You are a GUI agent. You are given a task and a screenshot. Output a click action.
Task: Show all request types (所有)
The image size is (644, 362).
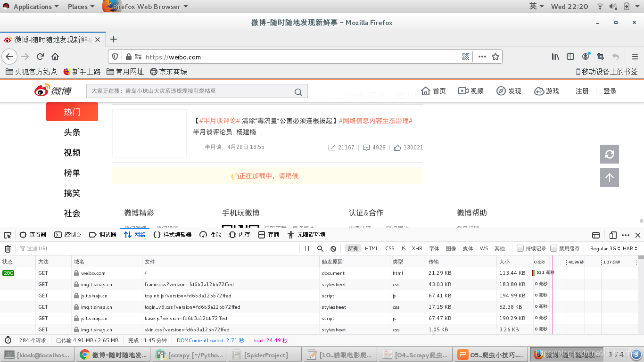pos(353,248)
